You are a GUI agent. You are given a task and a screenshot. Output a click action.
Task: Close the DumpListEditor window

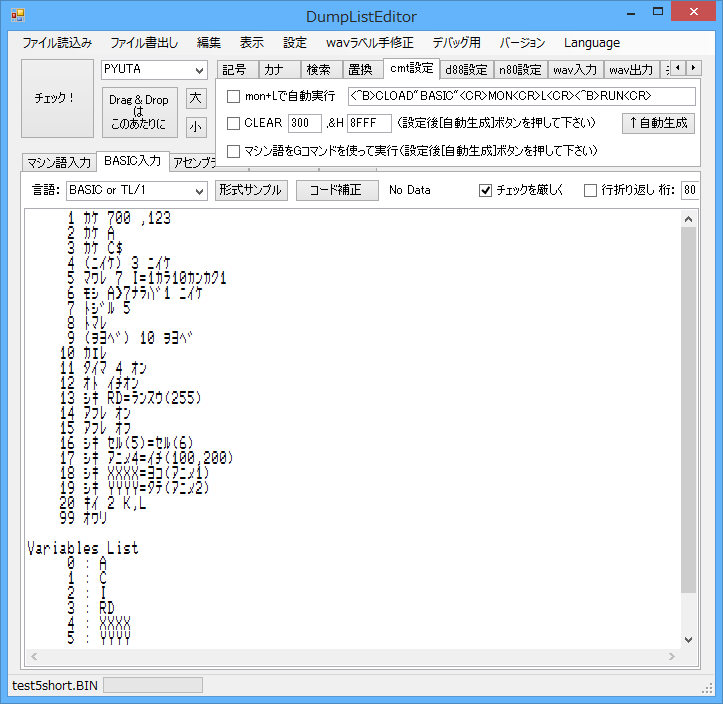click(x=693, y=12)
